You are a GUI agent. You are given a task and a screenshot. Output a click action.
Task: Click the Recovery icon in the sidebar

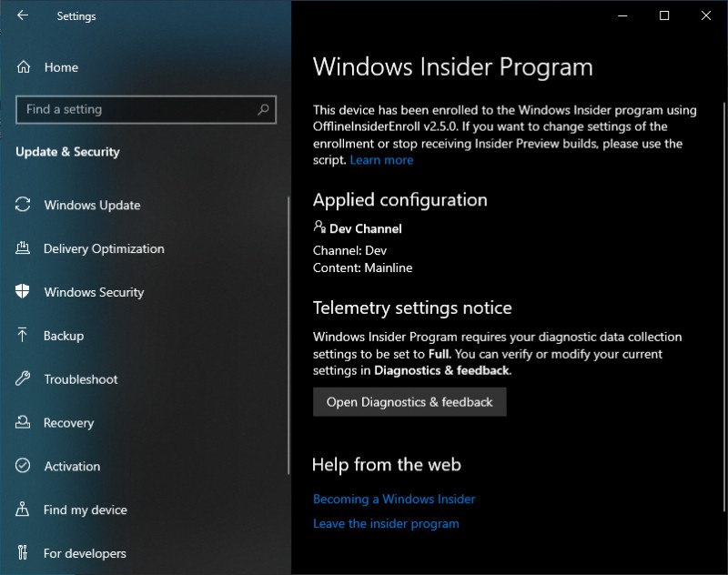(x=22, y=423)
